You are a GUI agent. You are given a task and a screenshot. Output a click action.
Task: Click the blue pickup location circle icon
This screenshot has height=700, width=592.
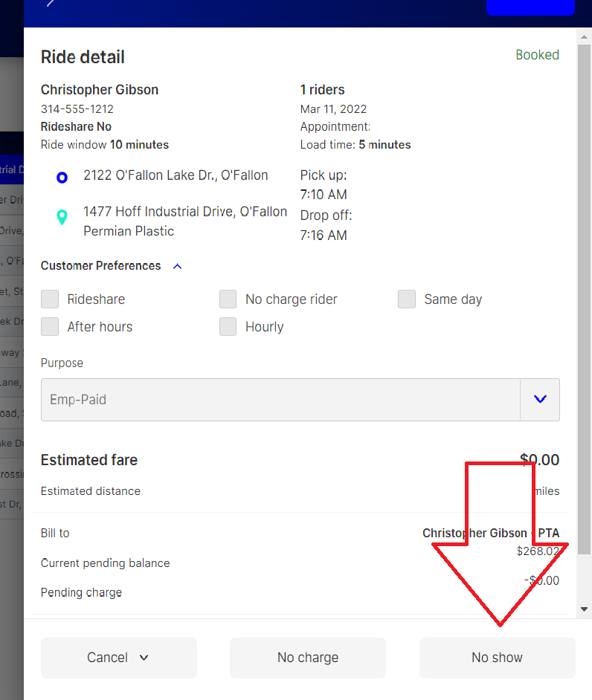tap(62, 178)
